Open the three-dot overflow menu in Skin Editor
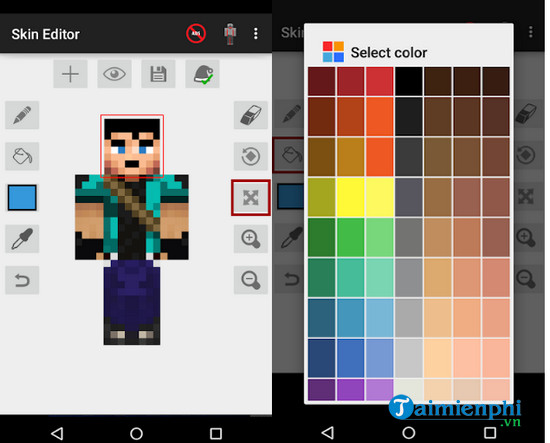Viewport: 550px width, 443px height. tap(256, 34)
